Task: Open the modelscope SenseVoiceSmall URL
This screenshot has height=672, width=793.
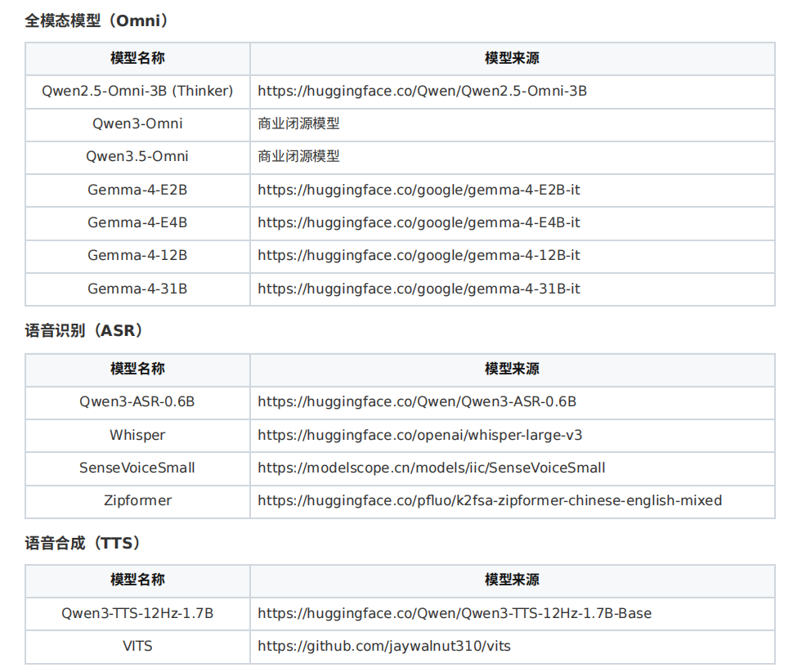Action: click(432, 468)
